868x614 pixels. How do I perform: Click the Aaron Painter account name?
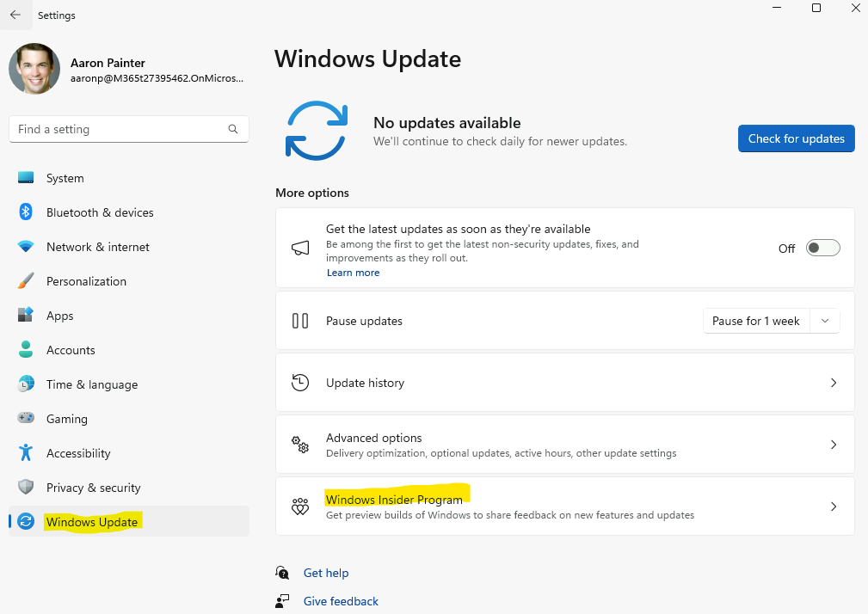tap(108, 63)
